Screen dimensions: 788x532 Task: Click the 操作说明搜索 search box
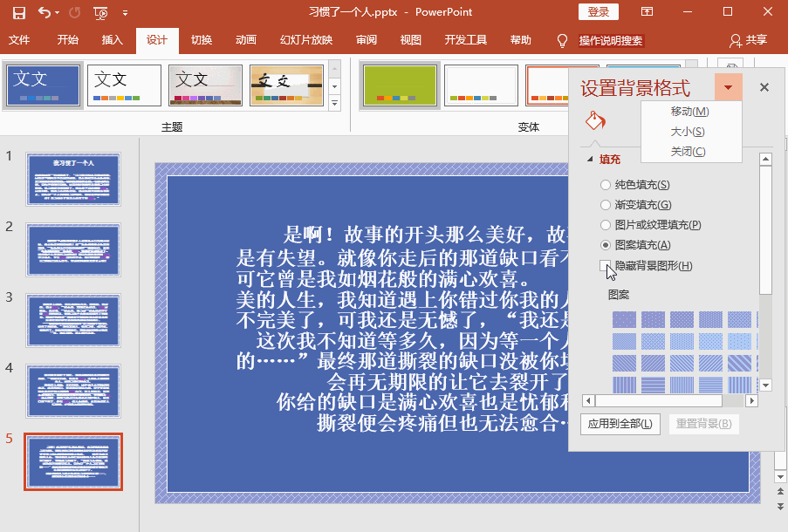611,41
